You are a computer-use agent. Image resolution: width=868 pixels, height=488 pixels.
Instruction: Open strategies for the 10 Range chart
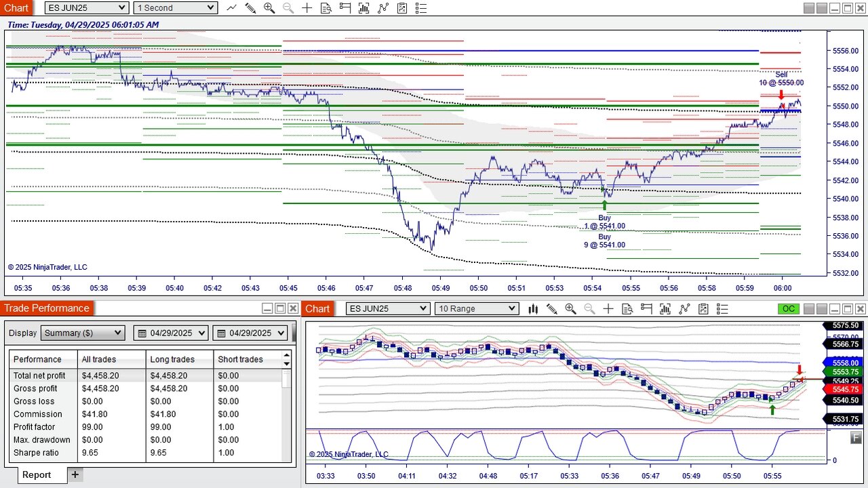click(x=684, y=309)
